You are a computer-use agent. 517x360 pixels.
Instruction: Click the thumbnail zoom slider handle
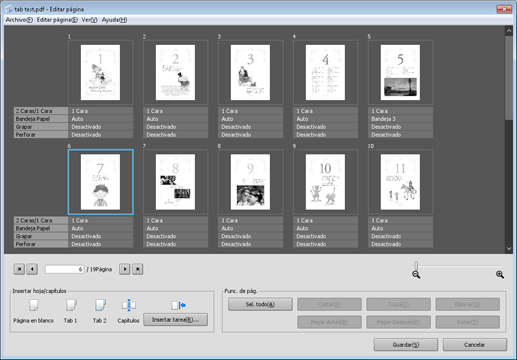click(416, 265)
